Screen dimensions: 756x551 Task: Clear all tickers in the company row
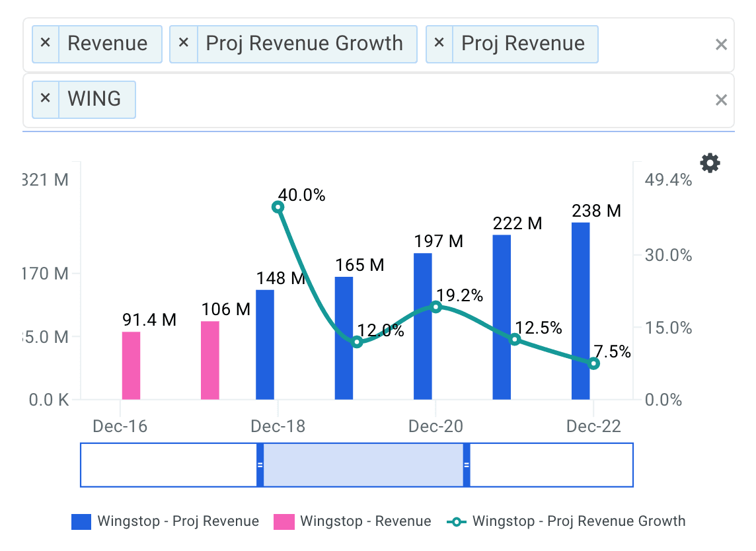tap(721, 100)
